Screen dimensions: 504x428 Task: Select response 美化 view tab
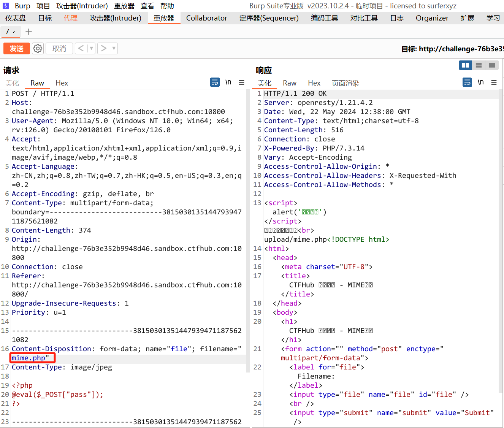pyautogui.click(x=265, y=83)
